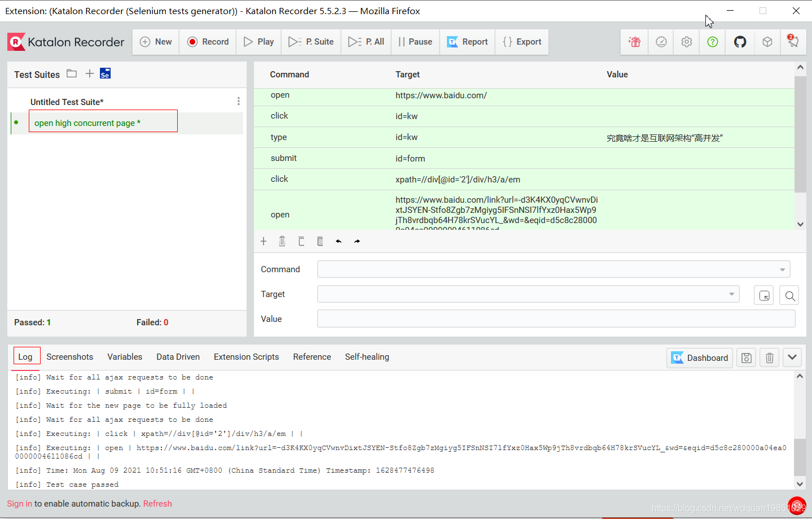Open the Dashboard button
Viewport: 812px width, 519px height.
700,357
